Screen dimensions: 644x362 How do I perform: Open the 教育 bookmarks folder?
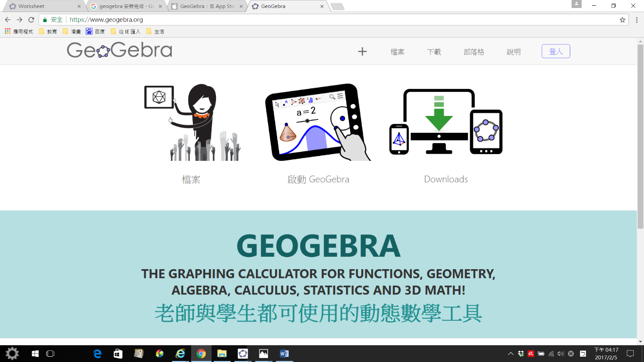pos(48,32)
